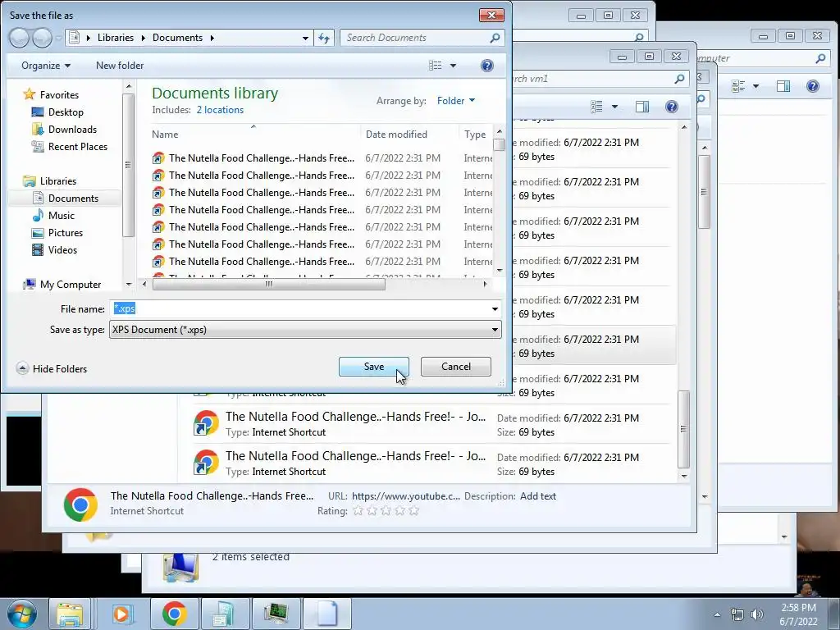Click the refresh button beside address bar
Image resolution: width=840 pixels, height=630 pixels.
click(x=324, y=38)
